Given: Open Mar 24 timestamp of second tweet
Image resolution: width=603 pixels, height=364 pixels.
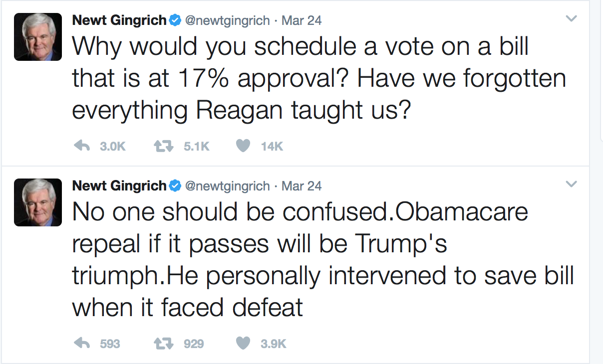Looking at the screenshot, I should (x=301, y=186).
